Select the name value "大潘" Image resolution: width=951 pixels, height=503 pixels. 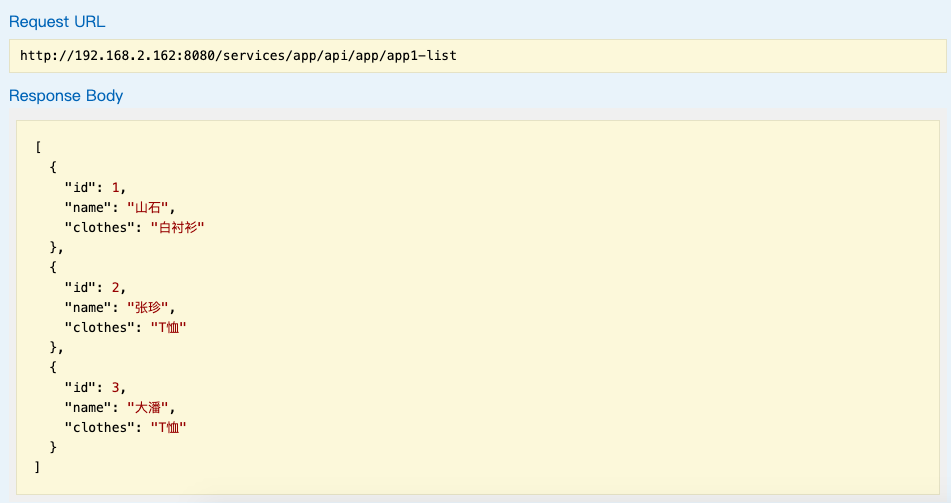click(x=147, y=408)
